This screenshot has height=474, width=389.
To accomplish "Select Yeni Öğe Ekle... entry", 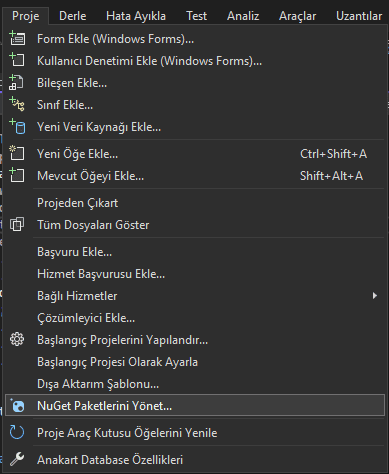I will [195, 154].
